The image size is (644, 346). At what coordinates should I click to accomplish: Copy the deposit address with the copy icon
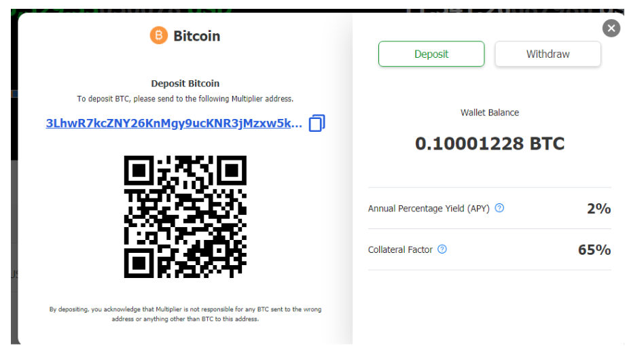317,123
